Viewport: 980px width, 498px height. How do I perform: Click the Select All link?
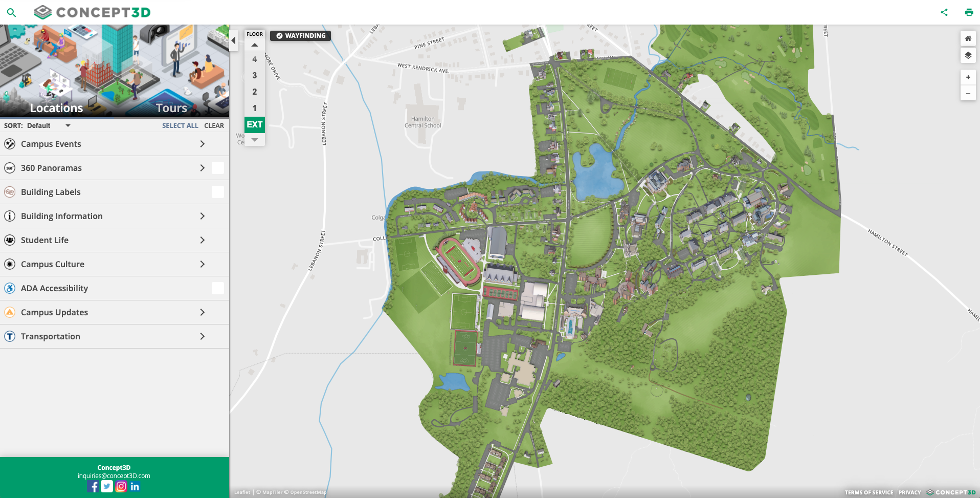pyautogui.click(x=180, y=125)
